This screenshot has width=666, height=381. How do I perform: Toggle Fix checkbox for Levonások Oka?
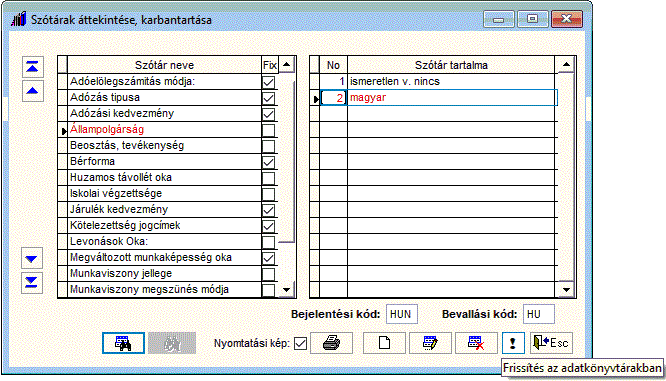pos(268,242)
